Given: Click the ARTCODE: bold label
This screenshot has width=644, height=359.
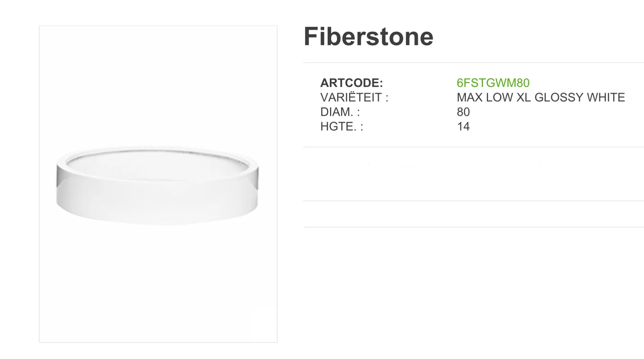Looking at the screenshot, I should click(352, 83).
